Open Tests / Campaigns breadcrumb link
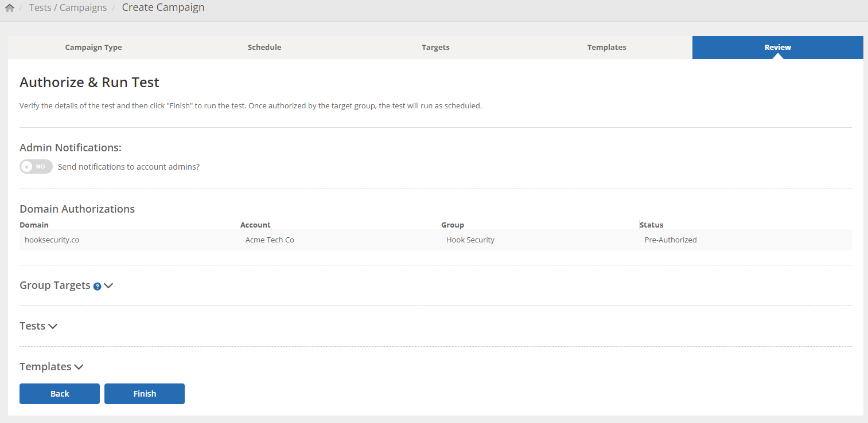The image size is (868, 423). coord(68,8)
